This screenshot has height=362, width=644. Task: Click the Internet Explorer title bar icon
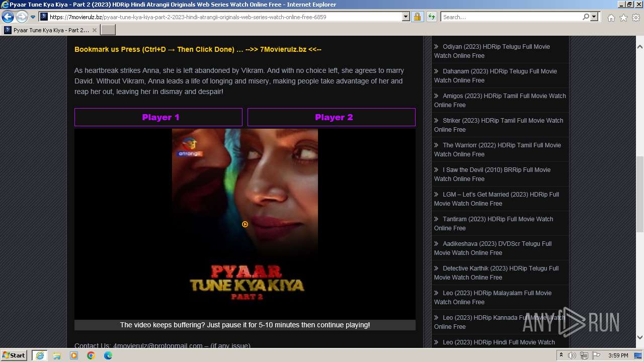(x=5, y=5)
